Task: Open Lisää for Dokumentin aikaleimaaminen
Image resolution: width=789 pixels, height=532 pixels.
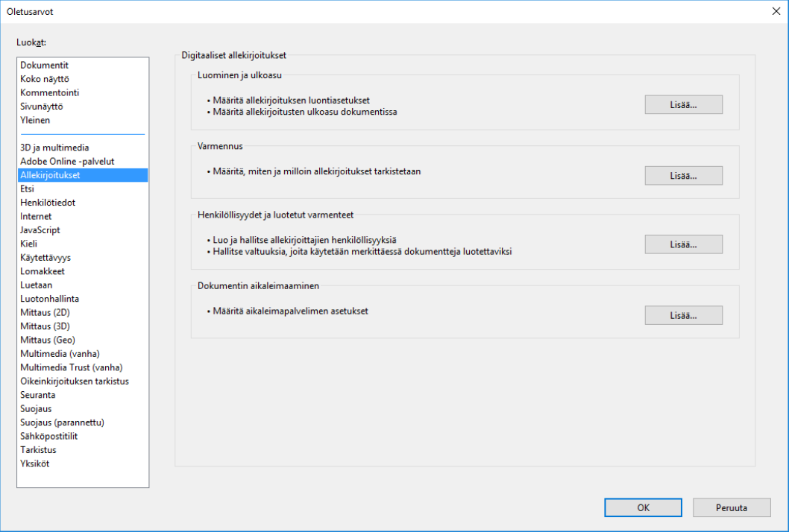Action: tap(683, 315)
